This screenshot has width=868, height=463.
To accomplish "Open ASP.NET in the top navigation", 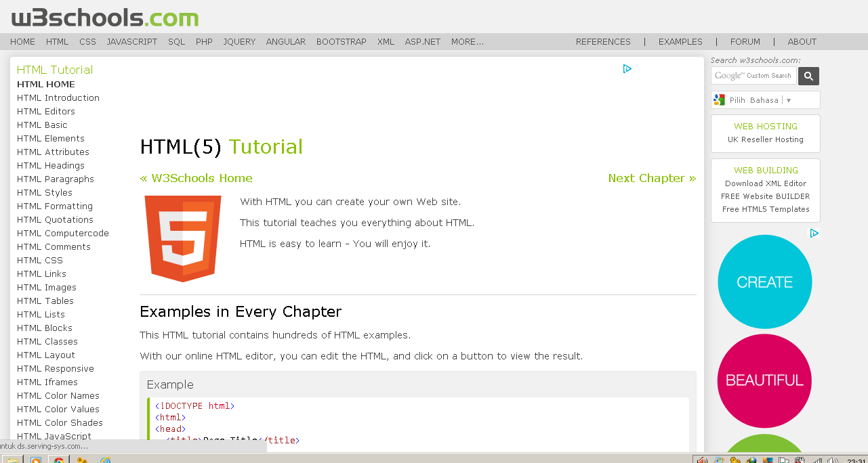I will coord(423,42).
